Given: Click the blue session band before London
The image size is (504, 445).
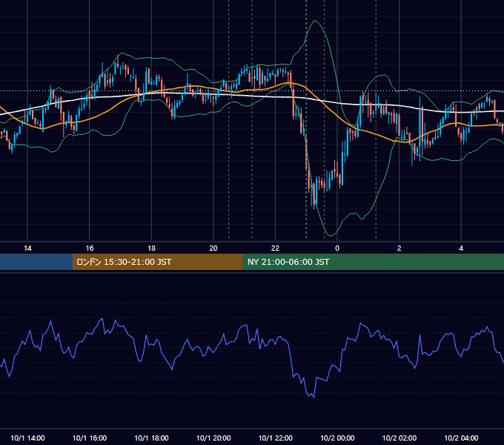Looking at the screenshot, I should pyautogui.click(x=36, y=262).
